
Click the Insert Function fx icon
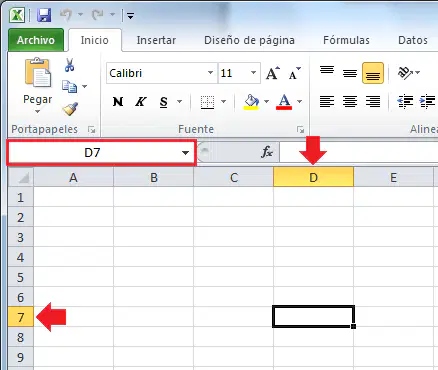coord(267,152)
